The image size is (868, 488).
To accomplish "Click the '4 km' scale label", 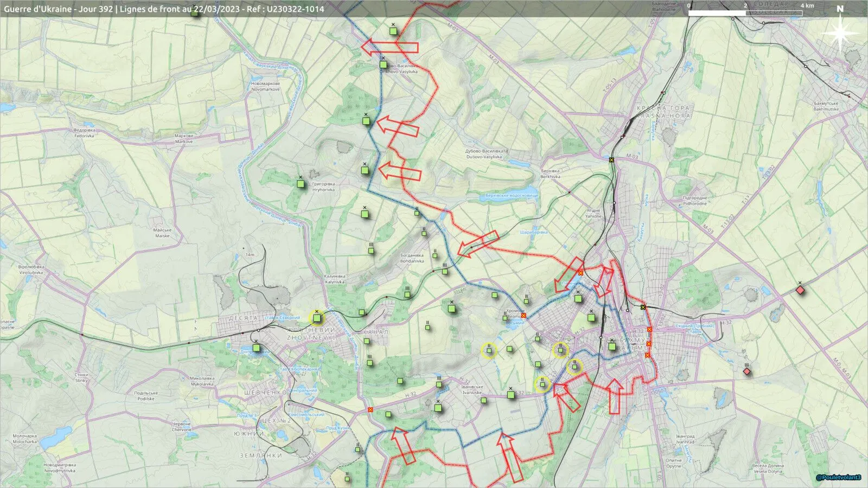I will (807, 5).
